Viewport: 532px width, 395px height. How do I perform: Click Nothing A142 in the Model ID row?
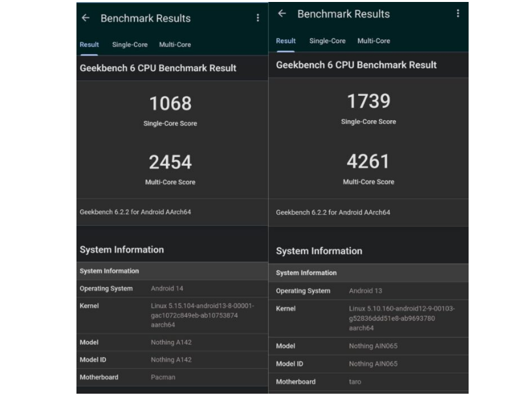coord(171,360)
